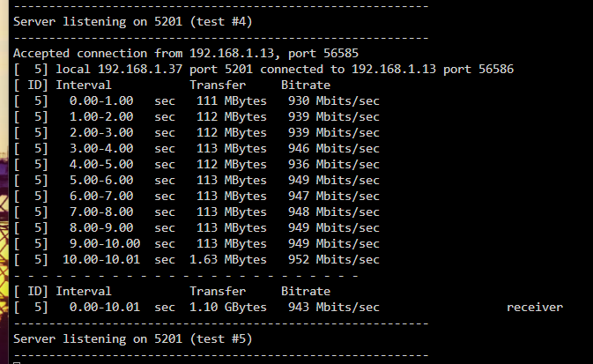
Task: Click the 930 Mbits/sec bitrate value
Action: (334, 101)
